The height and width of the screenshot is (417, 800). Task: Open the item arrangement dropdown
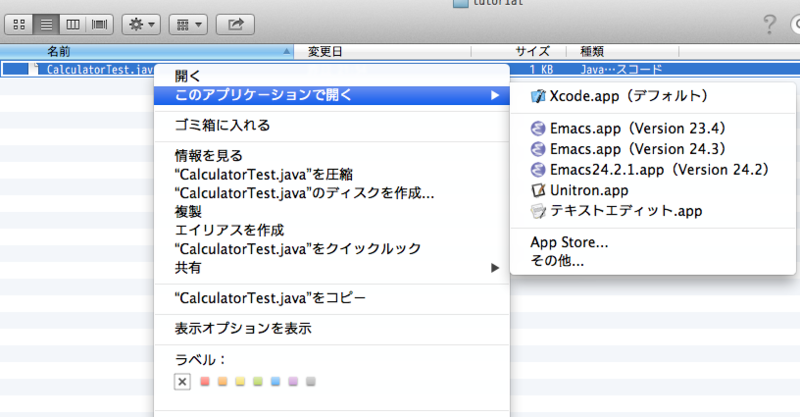click(188, 24)
